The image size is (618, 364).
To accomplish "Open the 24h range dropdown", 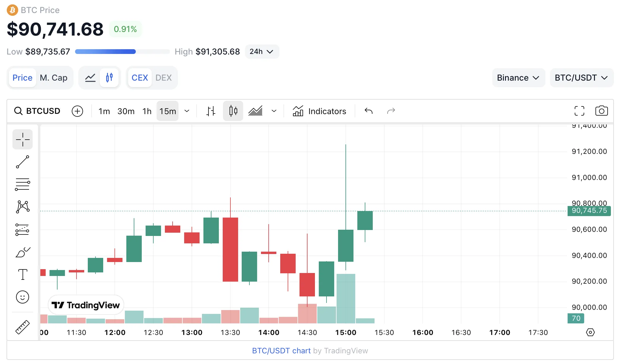I will click(262, 52).
